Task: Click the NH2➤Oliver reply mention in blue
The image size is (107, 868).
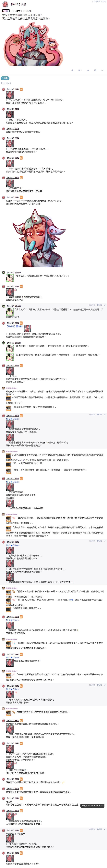Action: [x=12, y=419]
